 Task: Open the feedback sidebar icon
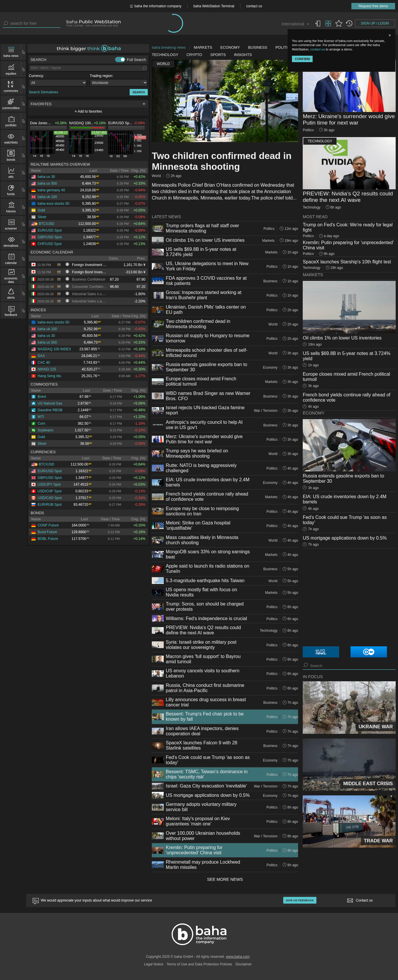[11, 310]
